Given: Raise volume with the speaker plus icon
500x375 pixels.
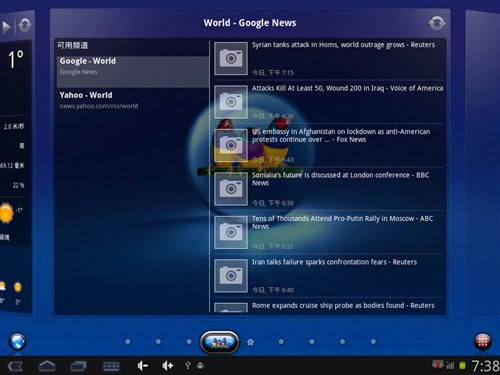Looking at the screenshot, I should (x=167, y=366).
